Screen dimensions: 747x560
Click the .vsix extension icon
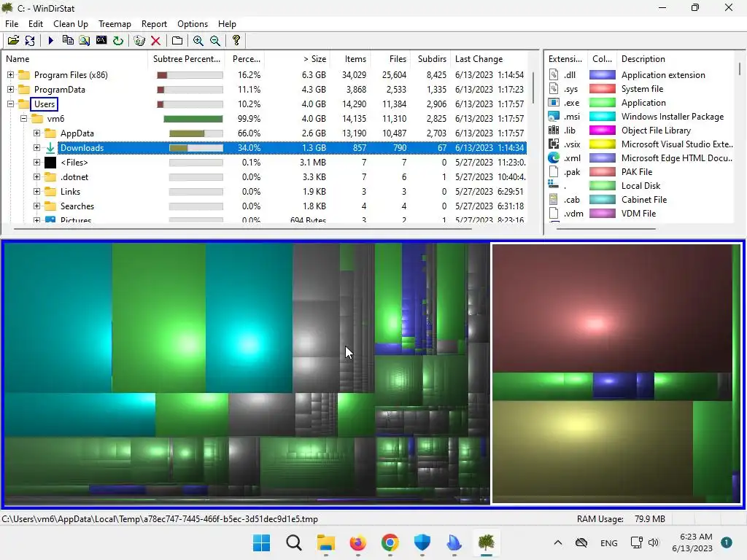click(x=554, y=144)
